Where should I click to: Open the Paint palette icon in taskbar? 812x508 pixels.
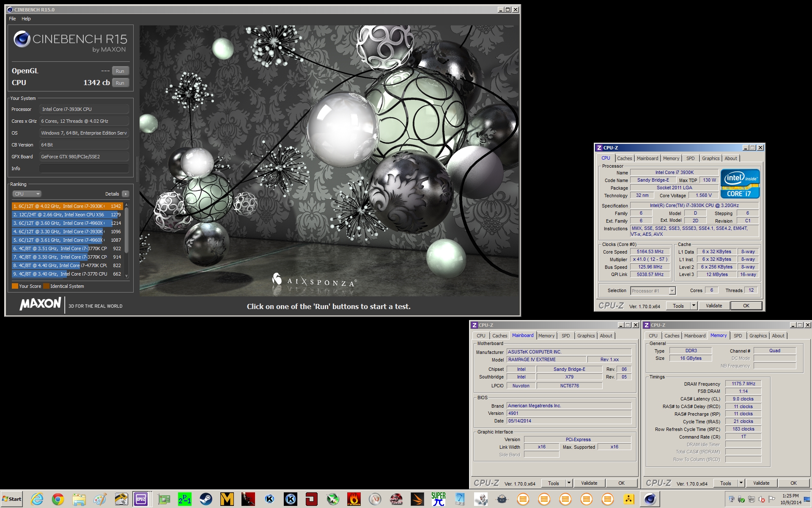click(x=100, y=500)
